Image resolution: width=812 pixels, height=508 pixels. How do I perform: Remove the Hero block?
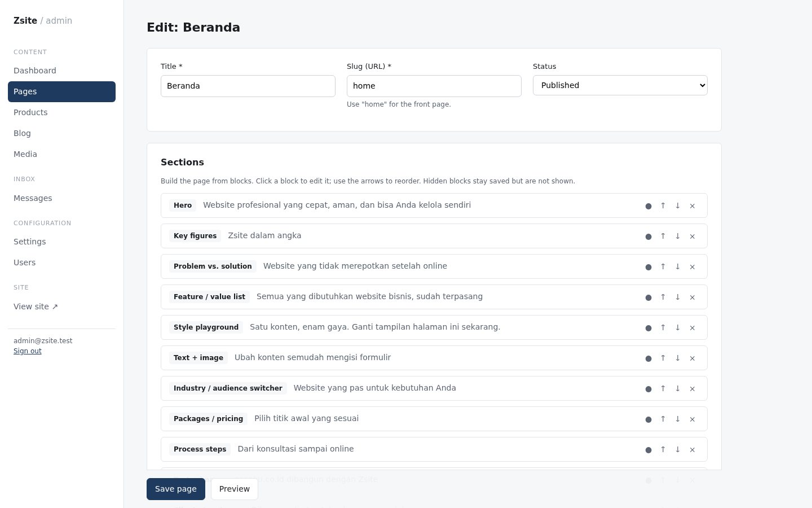[692, 205]
